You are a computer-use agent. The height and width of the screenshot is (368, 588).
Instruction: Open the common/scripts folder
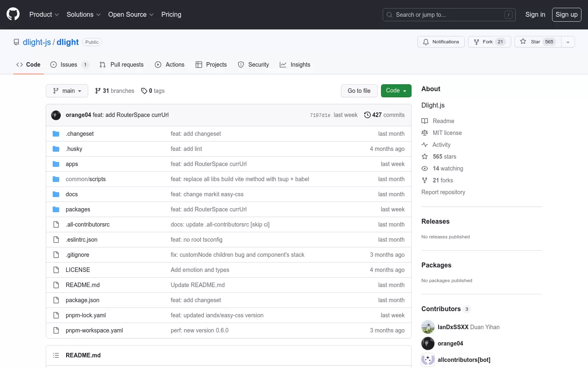[x=86, y=179]
